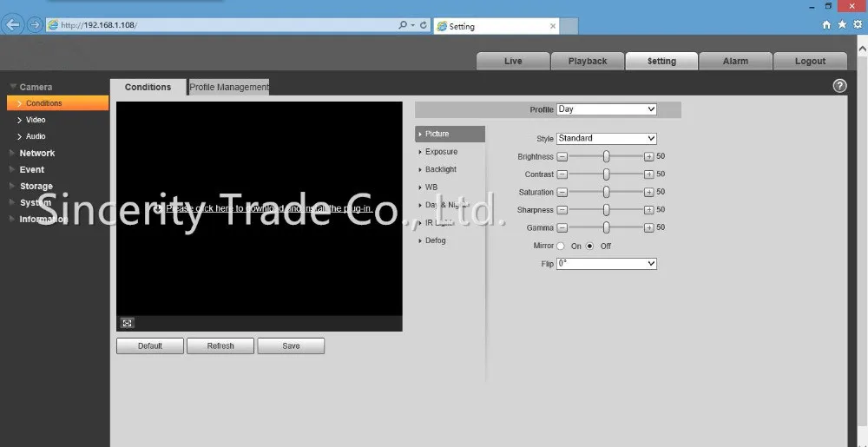This screenshot has height=447, width=868.
Task: Open the Flip dropdown showing 0°
Action: 606,264
